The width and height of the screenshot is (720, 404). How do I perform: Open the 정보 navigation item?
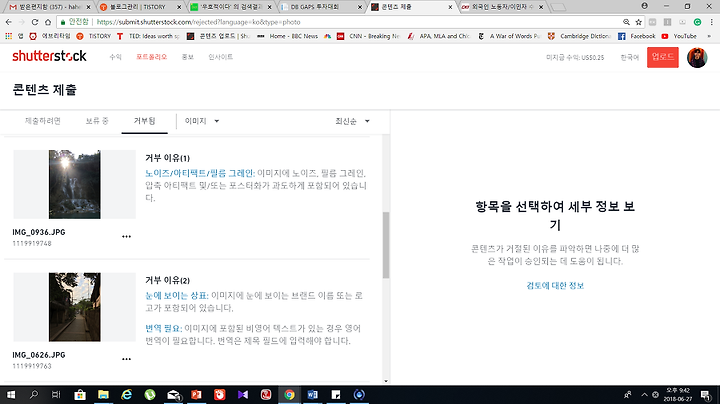point(187,57)
